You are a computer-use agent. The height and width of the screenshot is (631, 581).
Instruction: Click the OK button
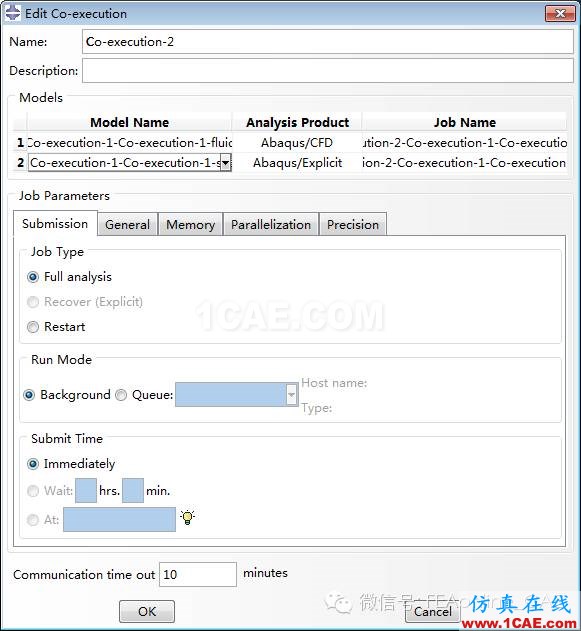(147, 612)
